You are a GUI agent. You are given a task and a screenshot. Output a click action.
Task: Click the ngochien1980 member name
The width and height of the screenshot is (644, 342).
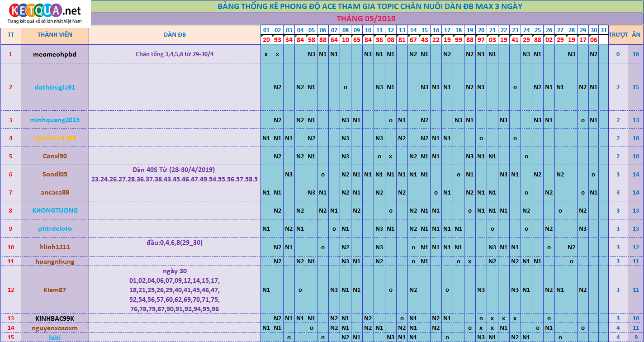(x=55, y=138)
